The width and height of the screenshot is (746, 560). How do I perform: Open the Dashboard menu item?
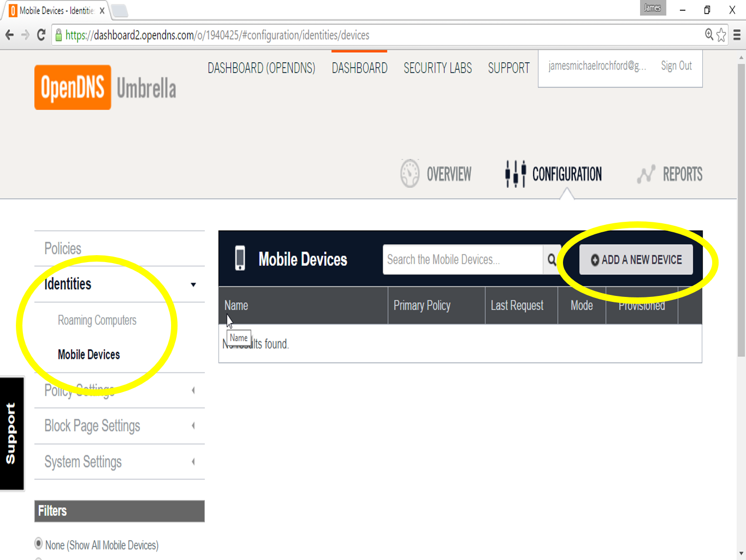(x=360, y=68)
